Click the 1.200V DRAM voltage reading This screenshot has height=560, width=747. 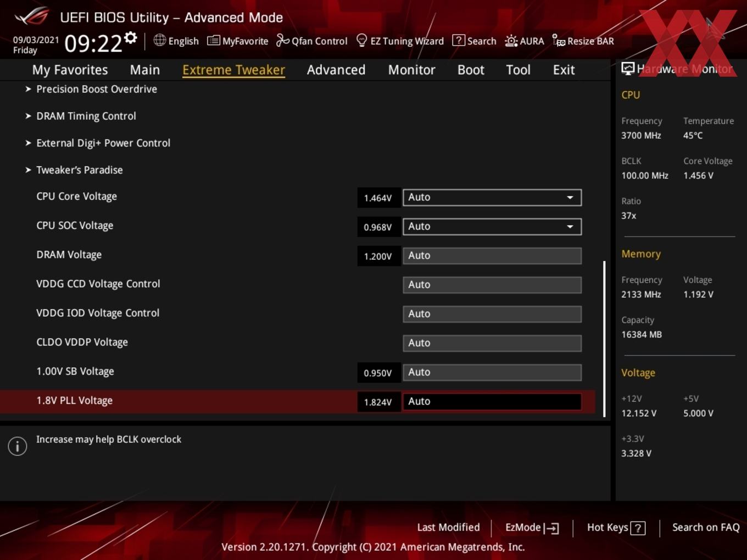[378, 256]
